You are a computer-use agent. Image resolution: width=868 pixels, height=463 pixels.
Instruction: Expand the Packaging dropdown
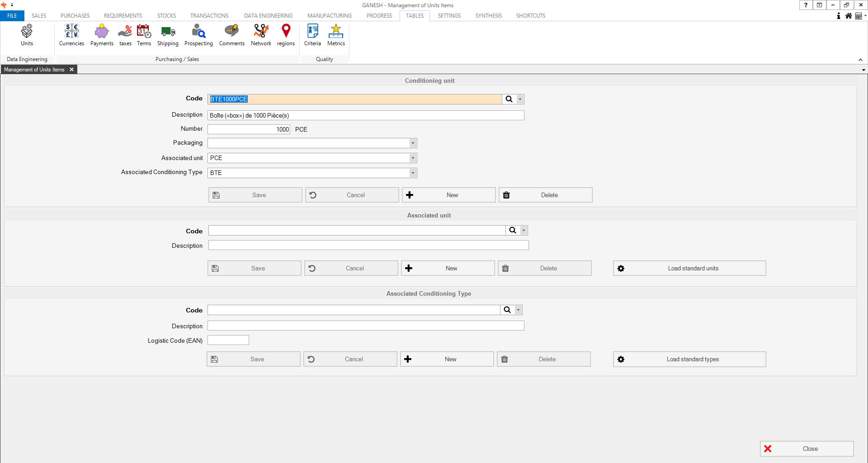point(413,143)
